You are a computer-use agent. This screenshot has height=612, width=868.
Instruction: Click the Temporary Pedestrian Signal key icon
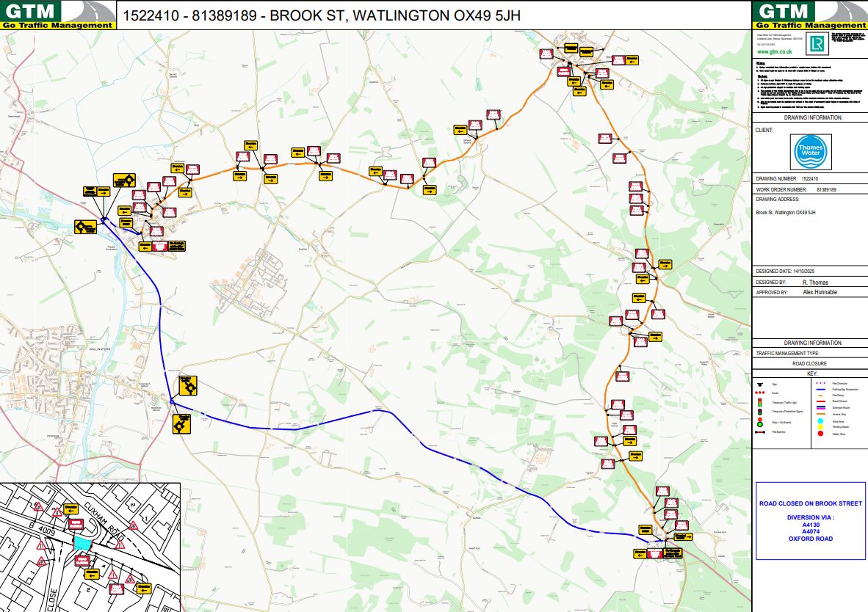(x=759, y=412)
